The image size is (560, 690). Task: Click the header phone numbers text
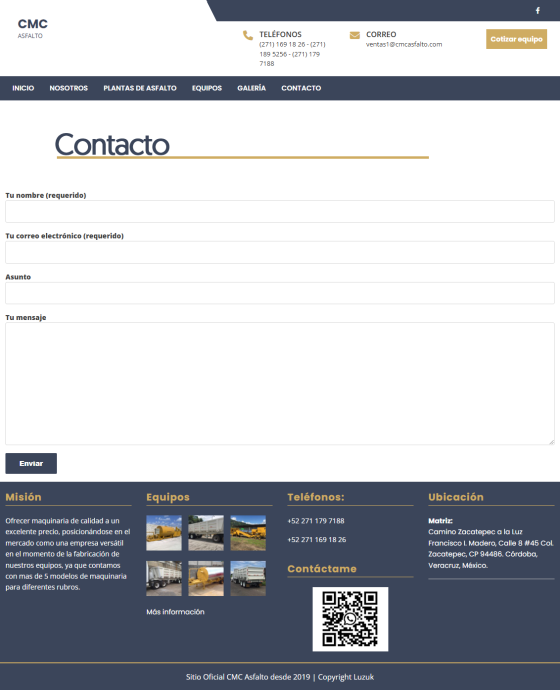(x=292, y=54)
